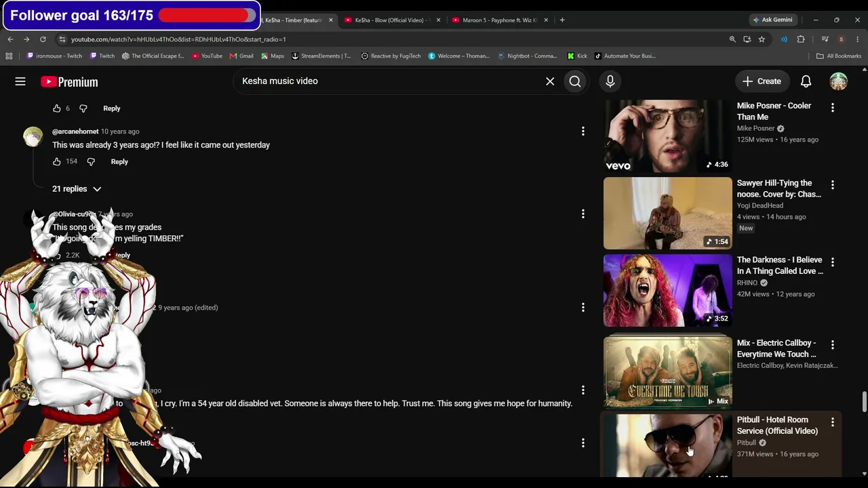The width and height of the screenshot is (868, 488).
Task: Open the StreamElements bookmark
Action: 321,56
